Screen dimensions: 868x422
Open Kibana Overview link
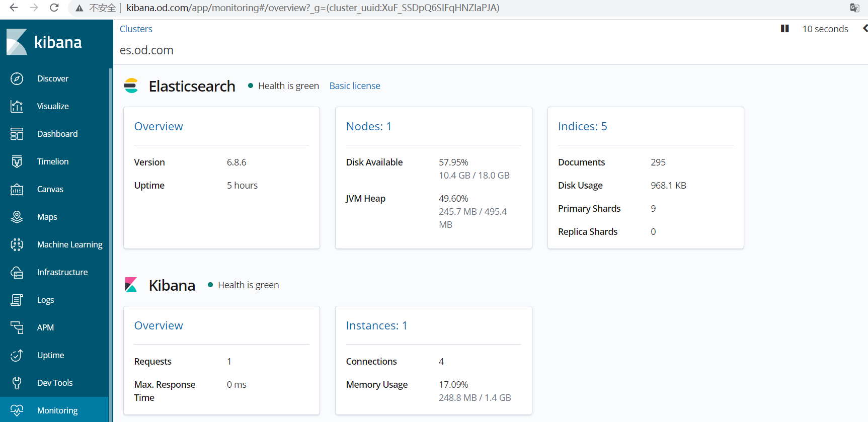pos(159,325)
